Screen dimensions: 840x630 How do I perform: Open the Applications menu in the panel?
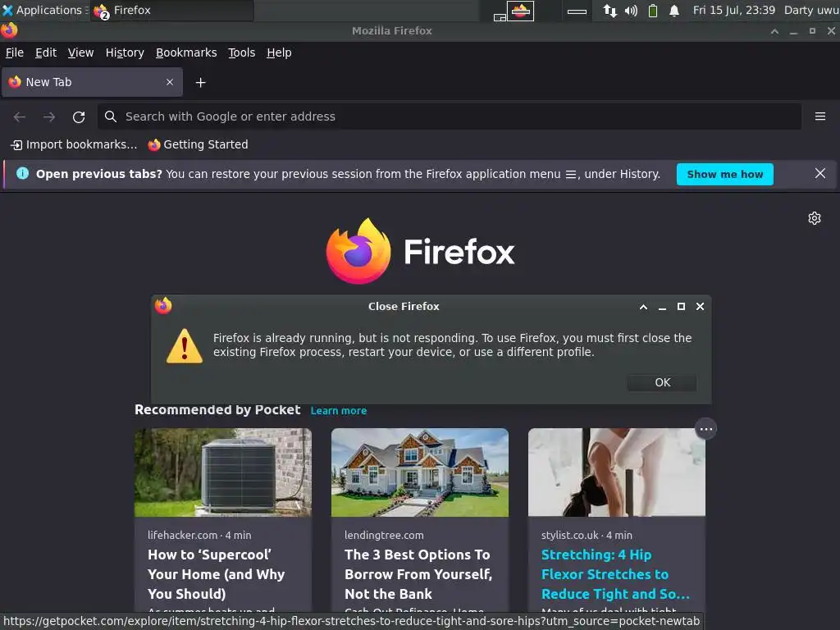43,10
